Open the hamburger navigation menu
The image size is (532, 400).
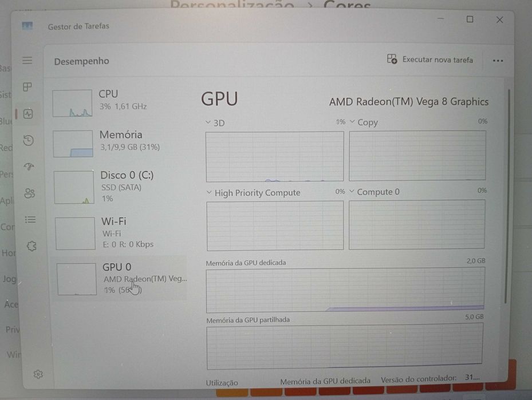pos(27,60)
